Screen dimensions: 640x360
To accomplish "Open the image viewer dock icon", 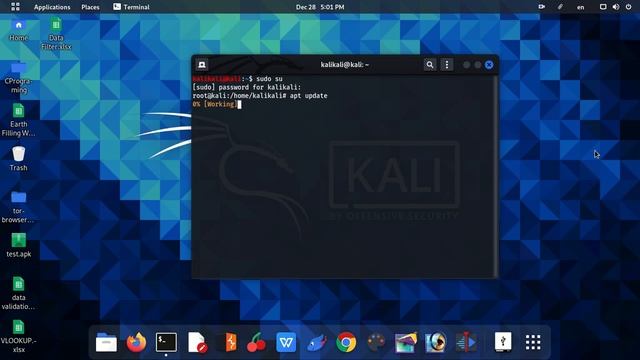I will [406, 342].
